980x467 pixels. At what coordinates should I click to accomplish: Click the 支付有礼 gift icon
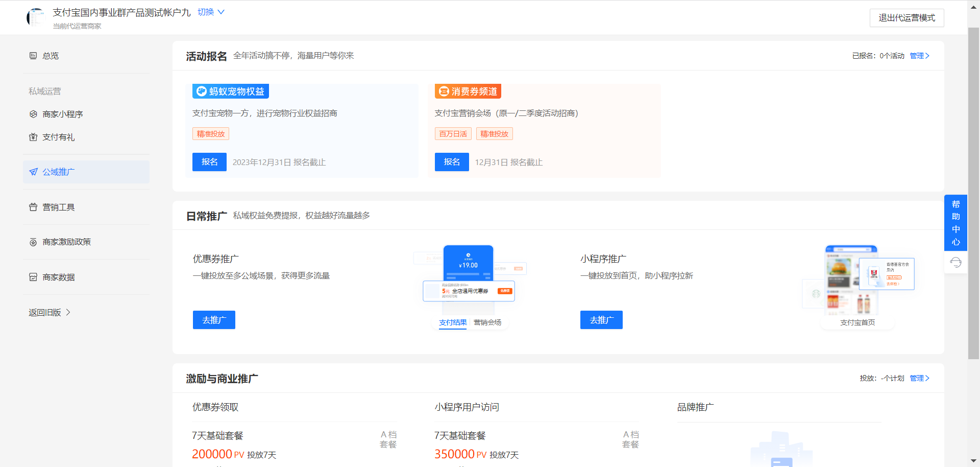pos(33,137)
